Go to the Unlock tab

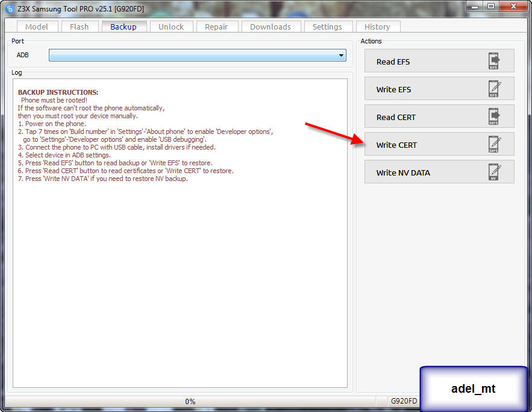coord(171,27)
